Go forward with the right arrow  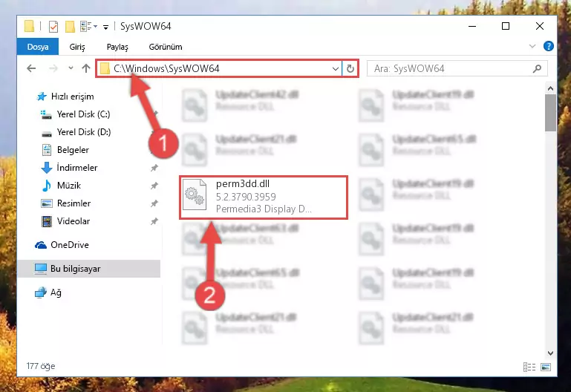click(x=53, y=68)
